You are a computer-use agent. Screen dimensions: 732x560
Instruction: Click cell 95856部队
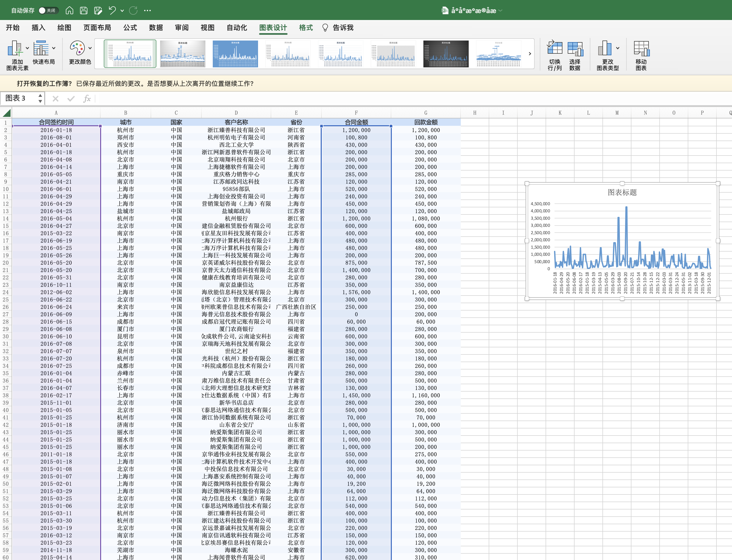(236, 189)
